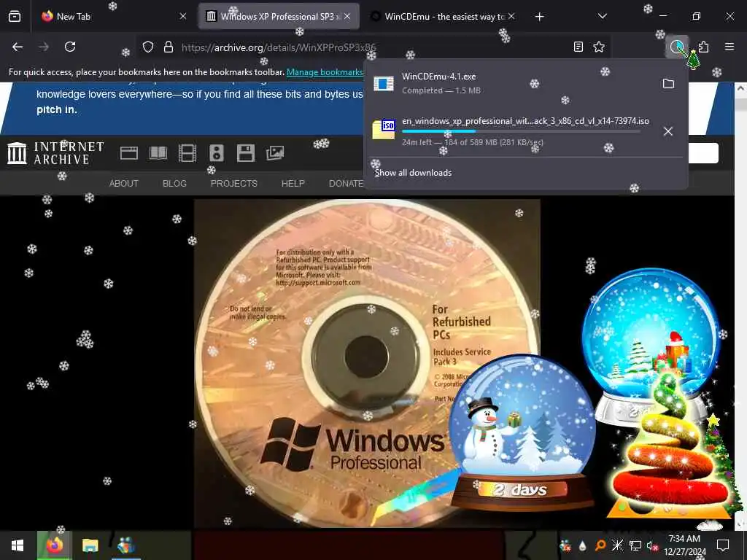Open ABOUT in Archive navigation
This screenshot has height=560, width=747.
click(124, 183)
